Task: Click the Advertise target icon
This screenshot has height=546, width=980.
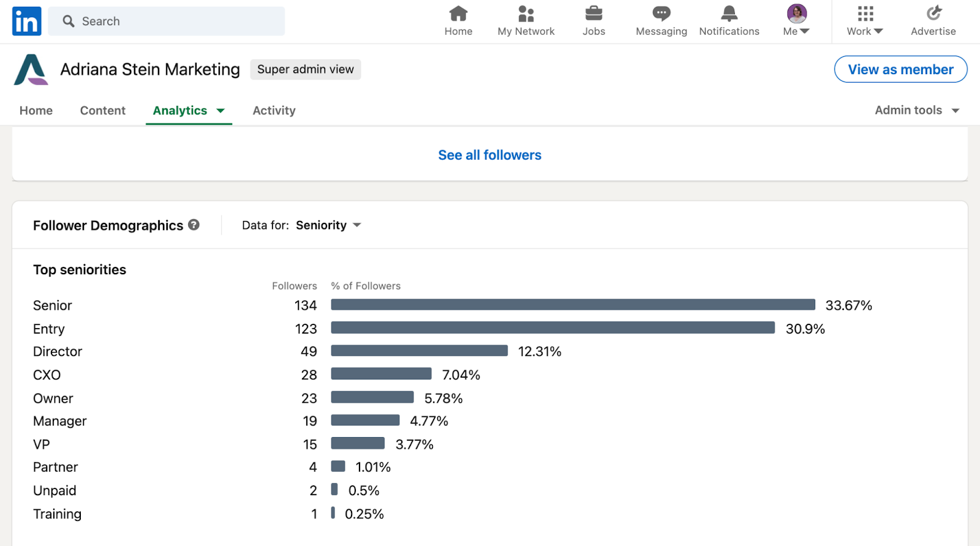Action: [x=933, y=13]
